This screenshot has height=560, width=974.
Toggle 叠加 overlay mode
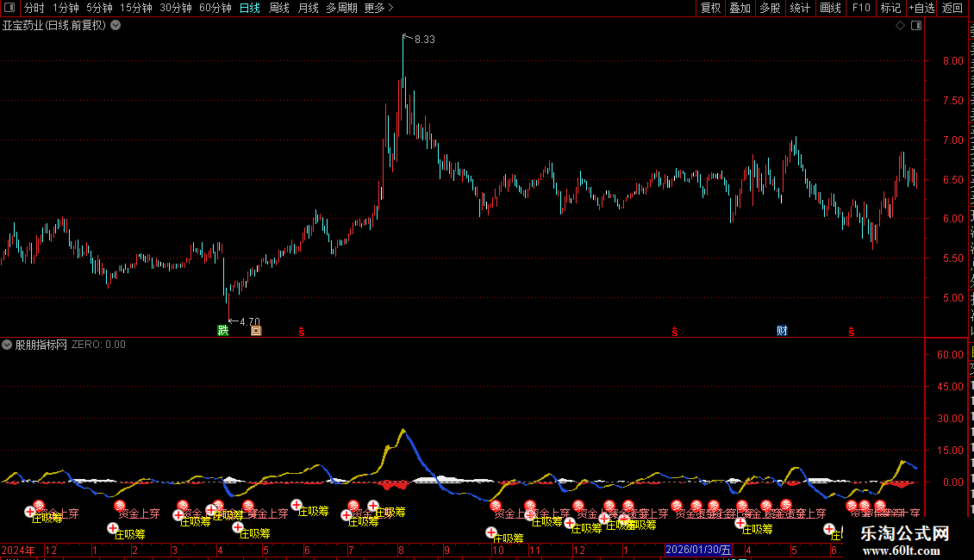click(x=740, y=8)
